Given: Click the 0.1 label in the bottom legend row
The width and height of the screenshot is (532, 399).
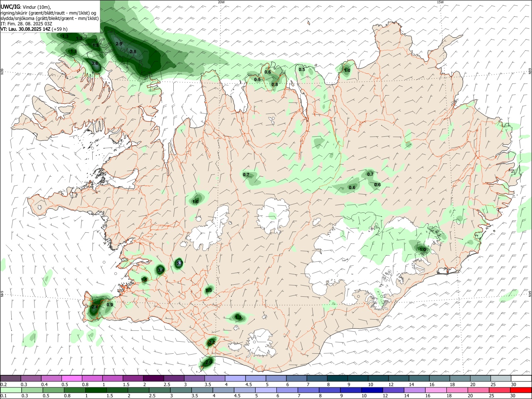Looking at the screenshot, I should pyautogui.click(x=4, y=396).
